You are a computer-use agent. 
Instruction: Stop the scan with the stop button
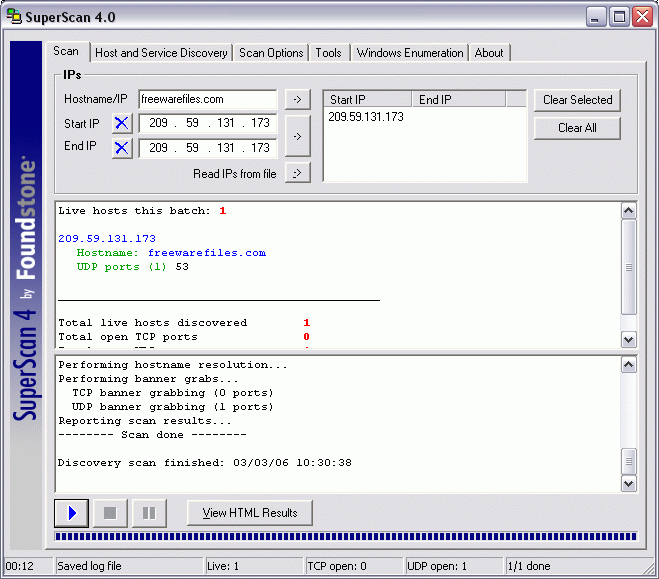click(110, 513)
